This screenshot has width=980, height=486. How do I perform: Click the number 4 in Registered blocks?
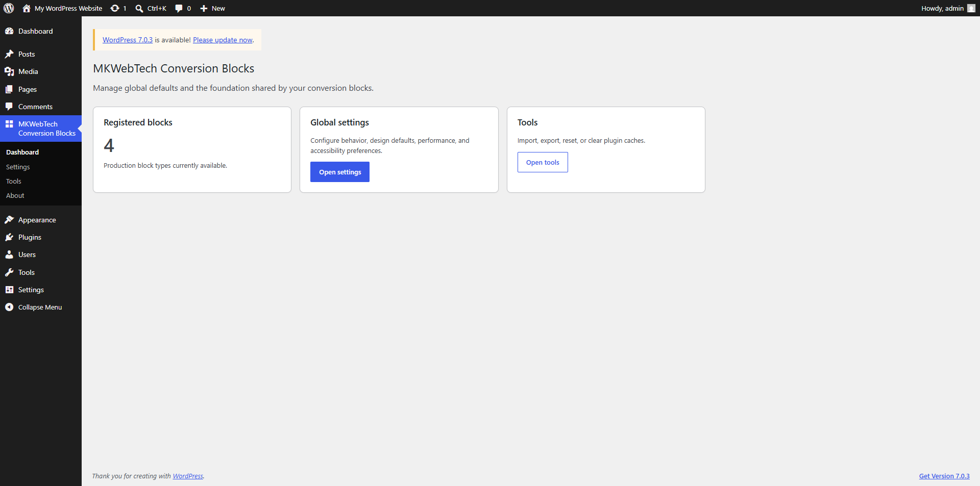(x=109, y=146)
